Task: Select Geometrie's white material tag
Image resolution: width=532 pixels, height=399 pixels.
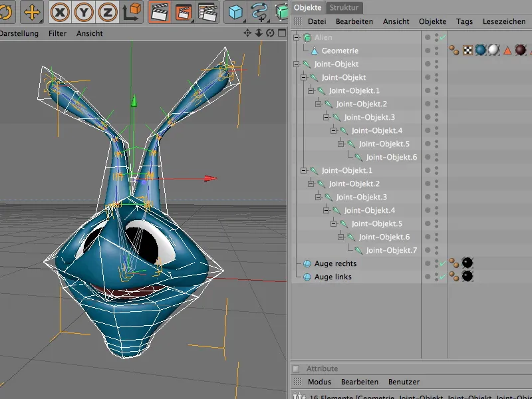Action: coord(493,50)
